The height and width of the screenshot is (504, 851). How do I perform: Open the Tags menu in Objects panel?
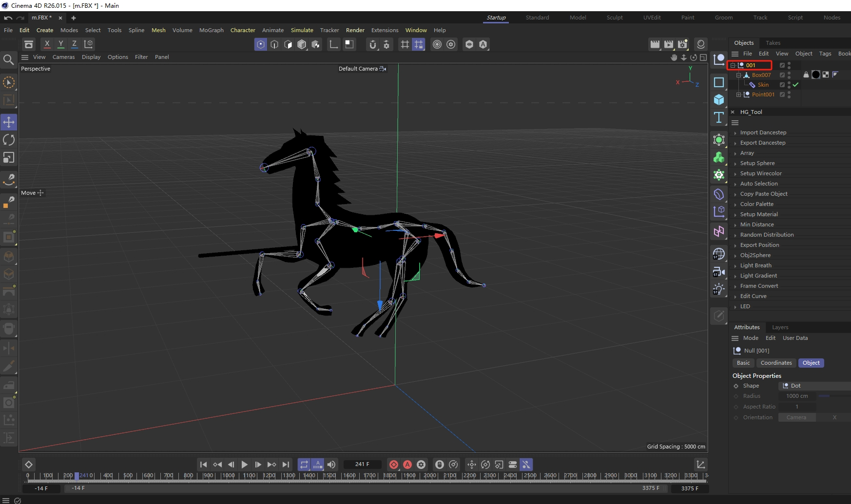pyautogui.click(x=825, y=54)
